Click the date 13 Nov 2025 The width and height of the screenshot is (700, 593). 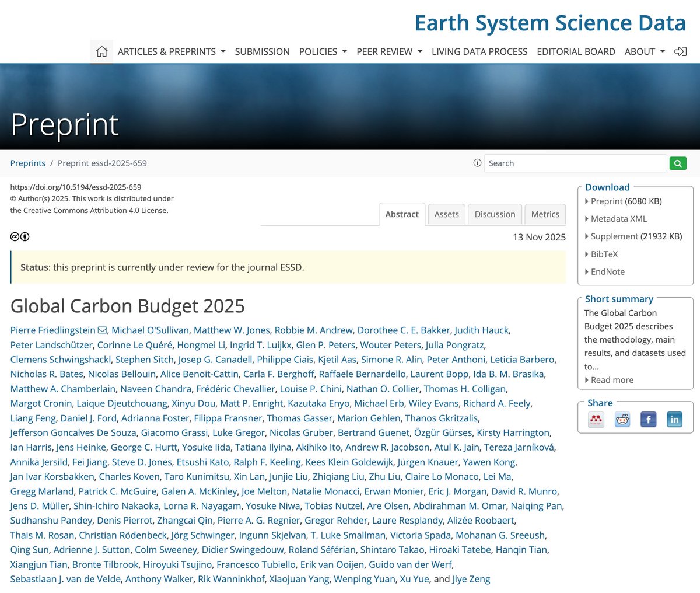click(x=539, y=237)
